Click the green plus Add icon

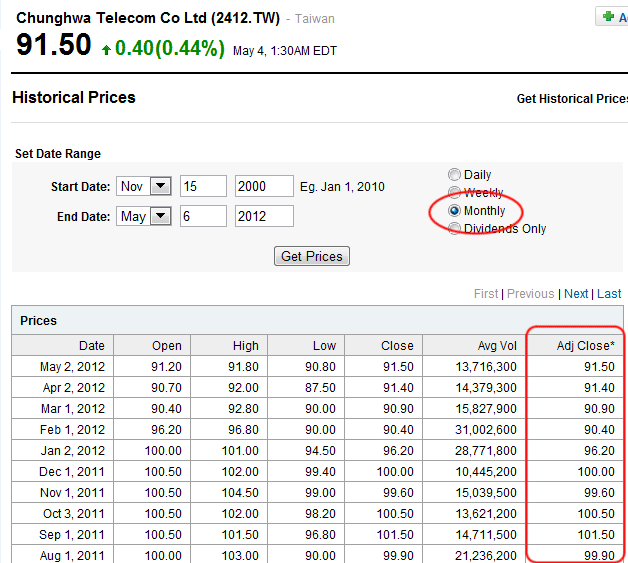click(608, 17)
